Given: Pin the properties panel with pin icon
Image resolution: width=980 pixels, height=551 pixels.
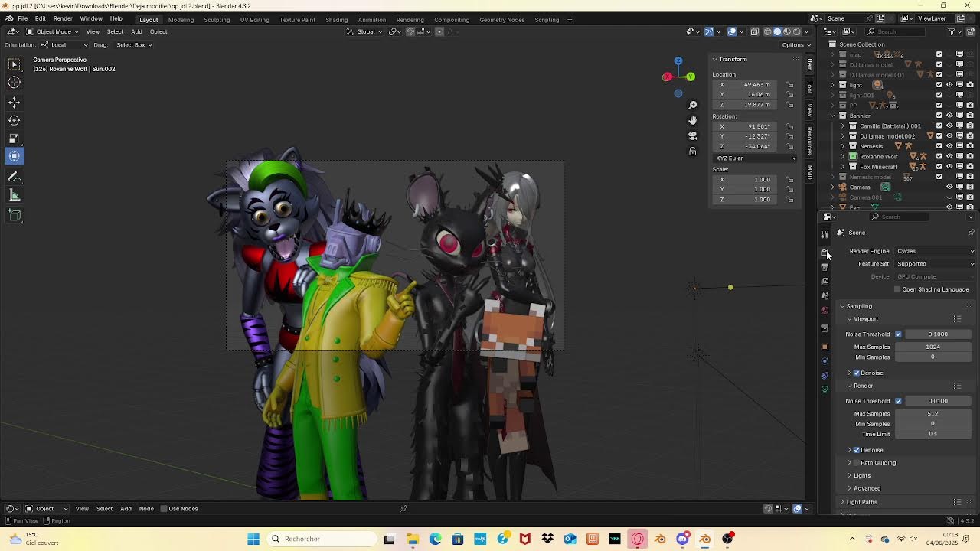Looking at the screenshot, I should (x=971, y=233).
